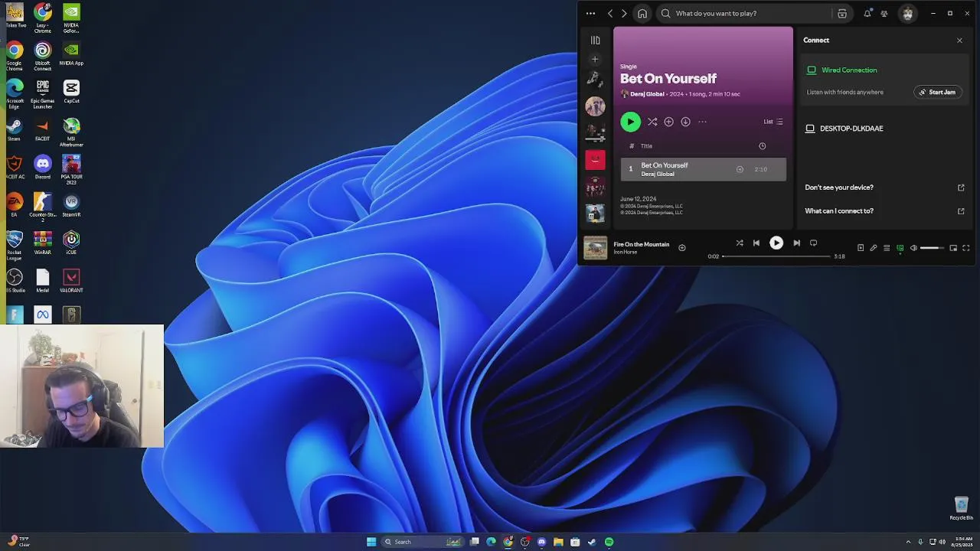Select the Bet On Yourself track row title
The height and width of the screenshot is (551, 980).
click(x=664, y=165)
